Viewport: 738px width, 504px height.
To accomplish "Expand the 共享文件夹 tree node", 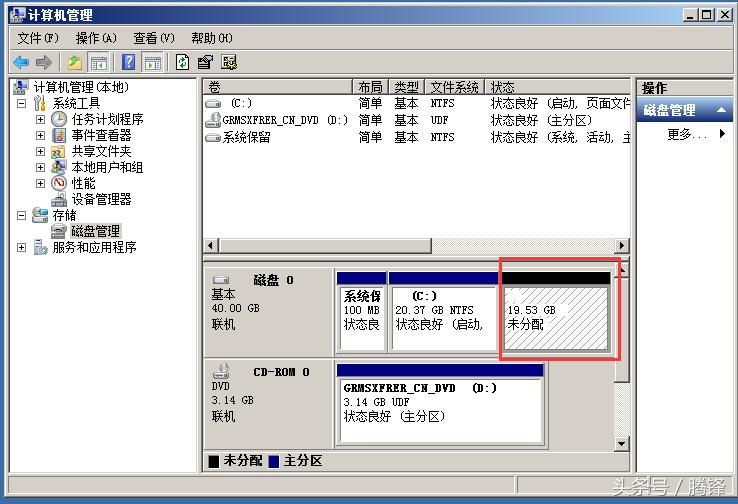I will pyautogui.click(x=40, y=152).
